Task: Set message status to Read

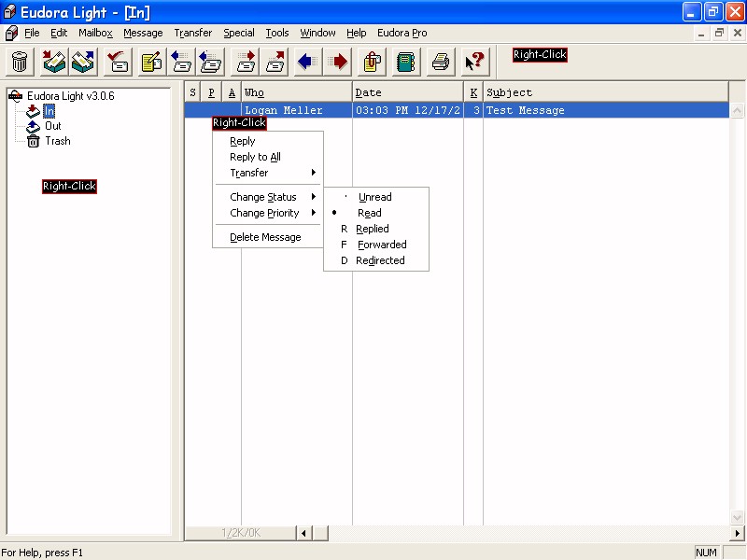Action: (376, 213)
